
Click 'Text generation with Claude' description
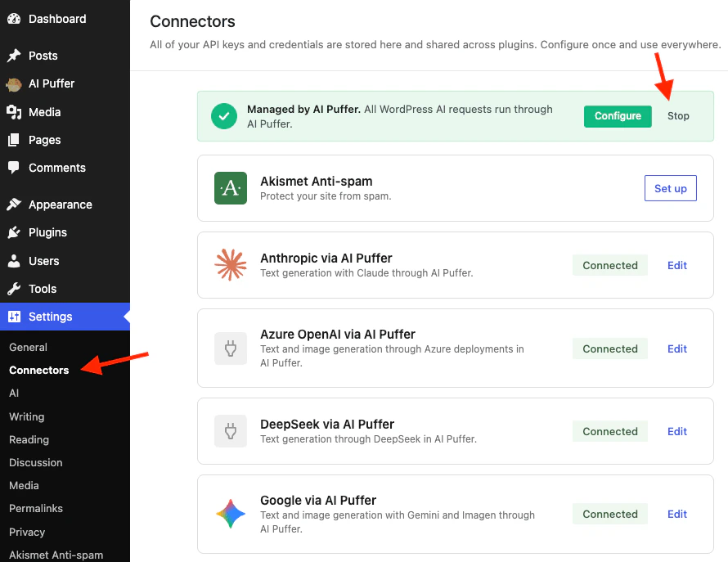[366, 273]
